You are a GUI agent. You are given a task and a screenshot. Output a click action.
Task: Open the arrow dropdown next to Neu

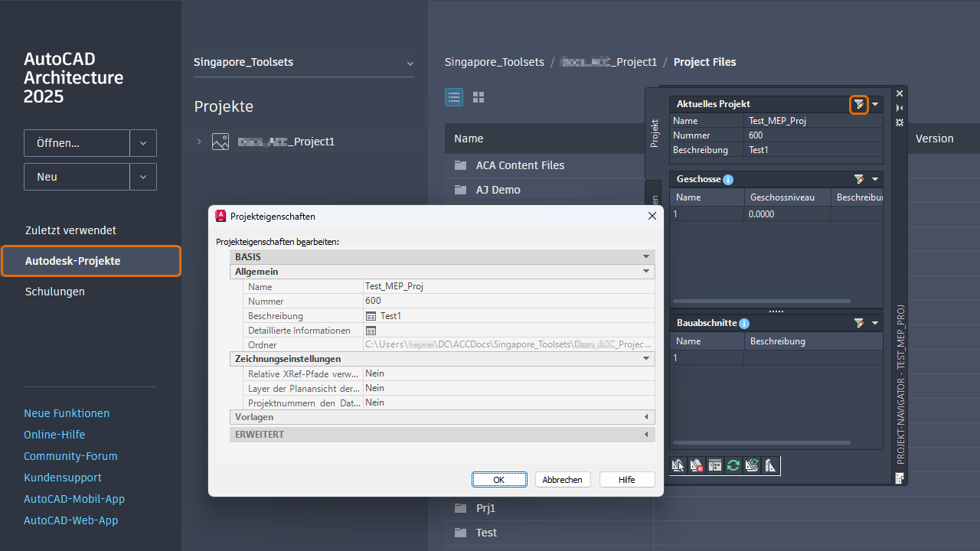tap(143, 177)
